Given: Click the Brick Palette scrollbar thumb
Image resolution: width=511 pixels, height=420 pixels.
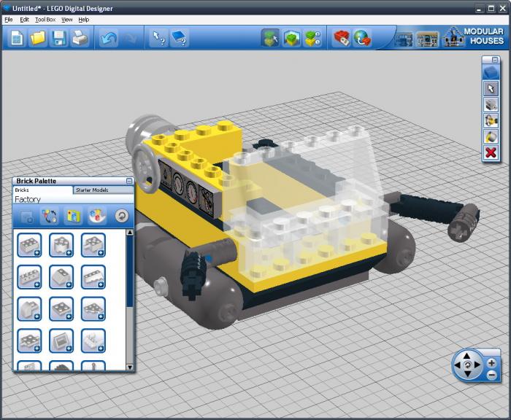Looking at the screenshot, I should click(x=130, y=271).
